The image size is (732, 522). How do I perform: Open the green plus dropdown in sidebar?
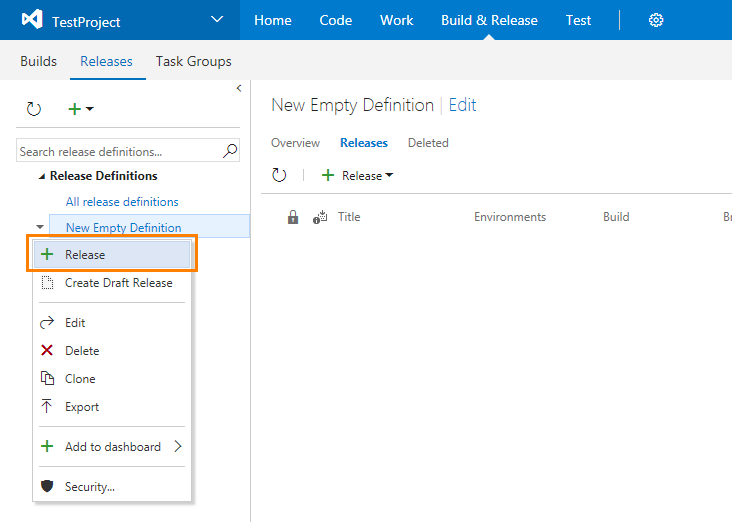80,109
